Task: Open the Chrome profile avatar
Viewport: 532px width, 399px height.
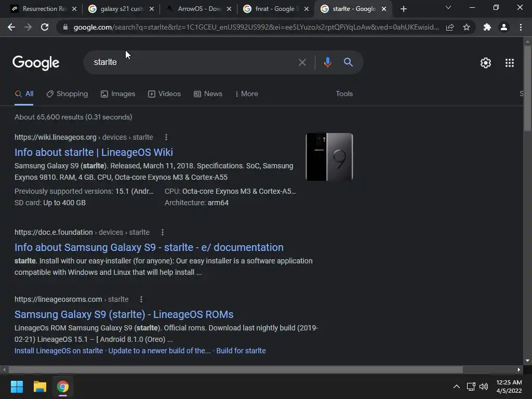Action: pyautogui.click(x=504, y=27)
